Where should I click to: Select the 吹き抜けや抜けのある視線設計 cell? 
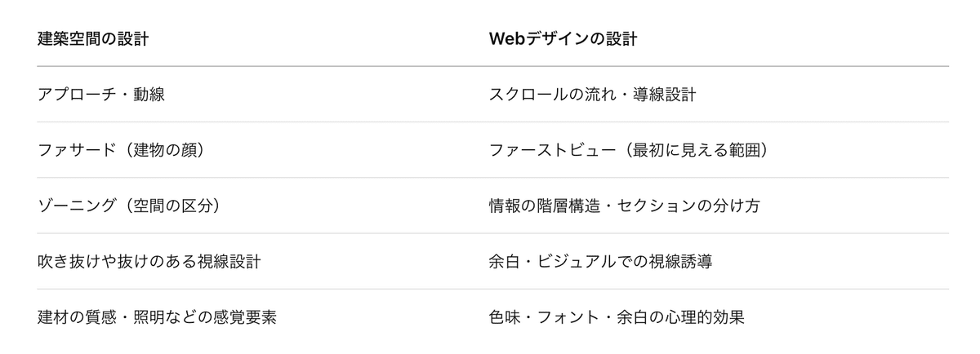coord(149,261)
